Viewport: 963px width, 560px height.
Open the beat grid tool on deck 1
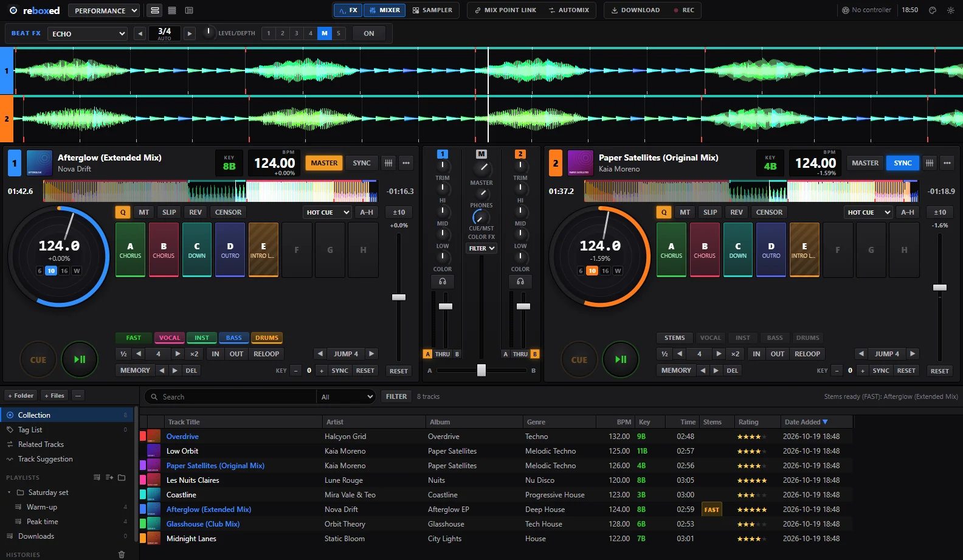(x=388, y=163)
